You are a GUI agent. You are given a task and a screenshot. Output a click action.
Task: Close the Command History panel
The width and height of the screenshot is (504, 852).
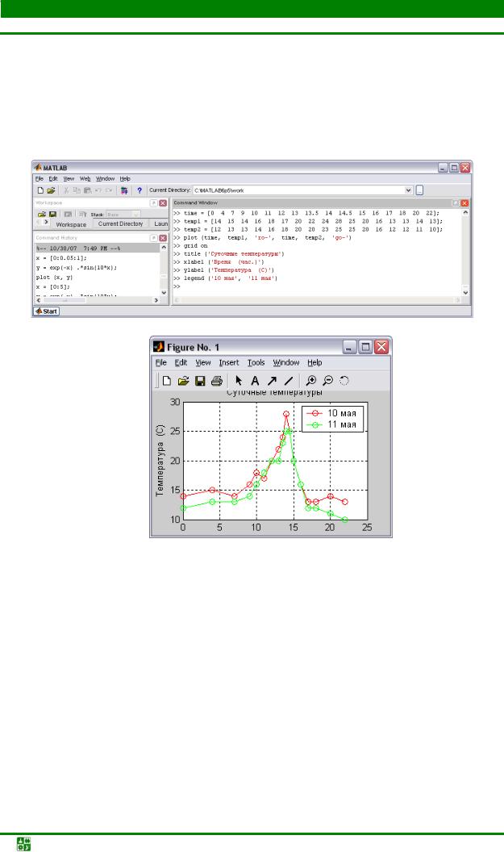162,238
